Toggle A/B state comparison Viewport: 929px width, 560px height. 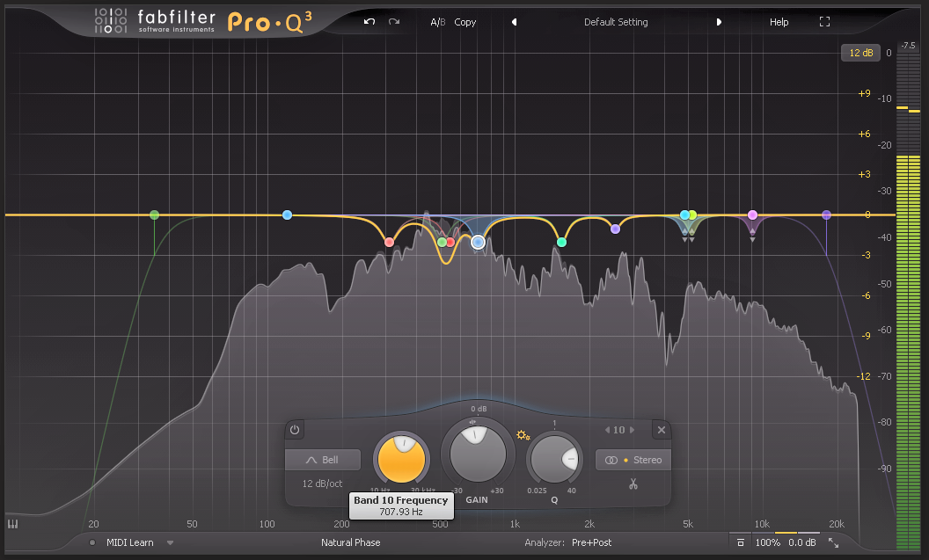tap(438, 22)
